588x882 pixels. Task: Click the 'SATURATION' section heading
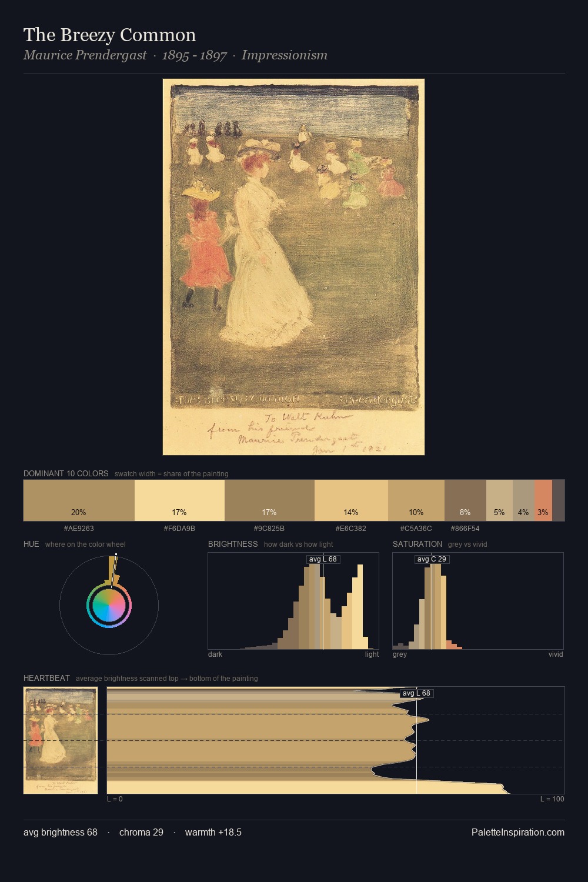click(x=417, y=544)
